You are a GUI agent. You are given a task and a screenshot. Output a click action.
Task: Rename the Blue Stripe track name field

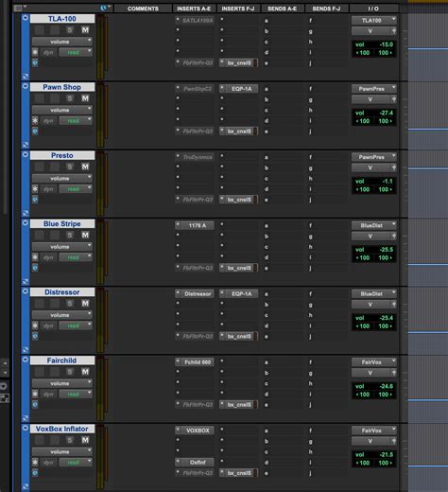coord(62,223)
